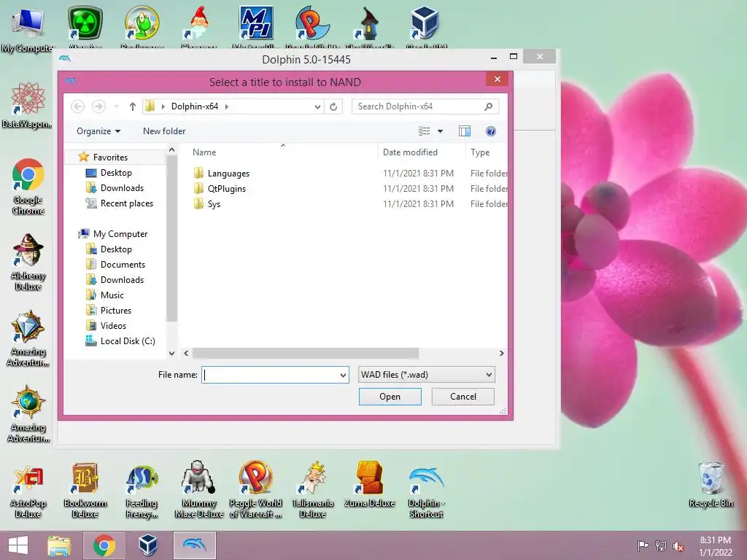The width and height of the screenshot is (747, 560).
Task: Click the scroll right arrow in file list
Action: (x=501, y=354)
